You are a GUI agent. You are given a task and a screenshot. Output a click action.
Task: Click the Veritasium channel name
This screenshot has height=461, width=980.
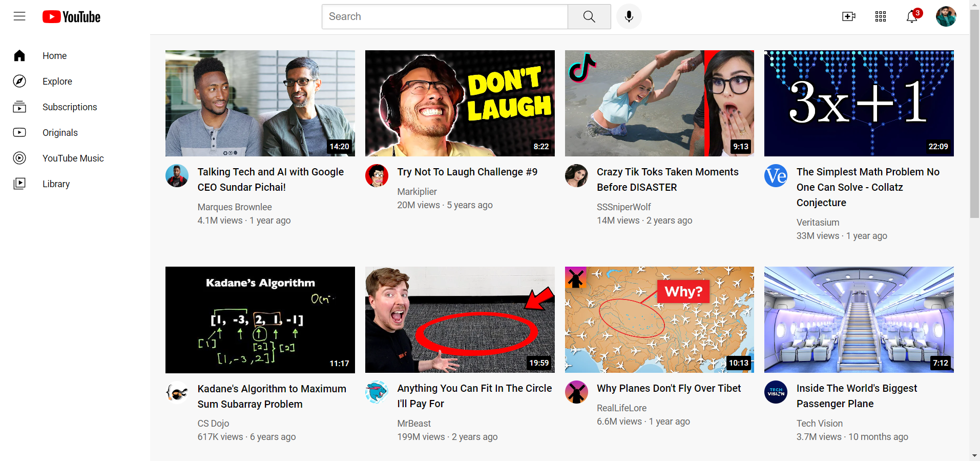click(818, 223)
